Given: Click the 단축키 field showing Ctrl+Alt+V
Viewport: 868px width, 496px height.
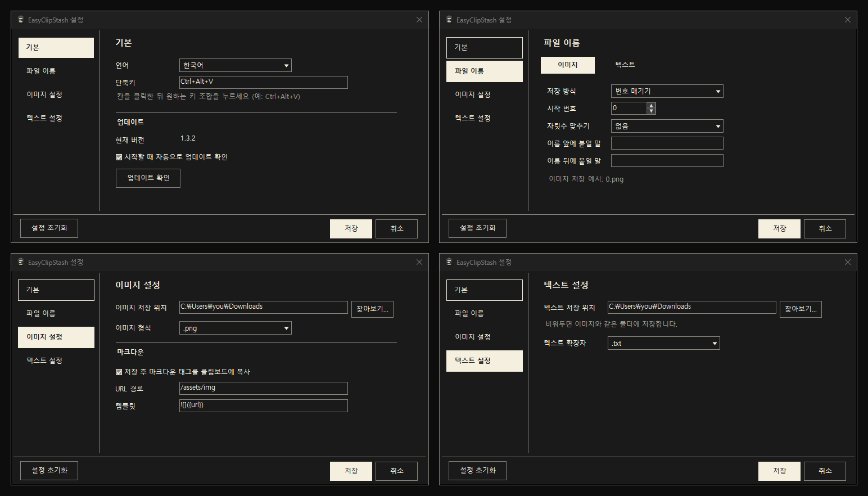Looking at the screenshot, I should 264,82.
